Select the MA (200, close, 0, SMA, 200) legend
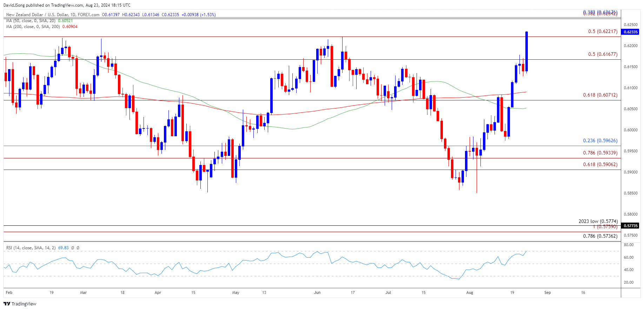This screenshot has height=310, width=644. tap(33, 27)
